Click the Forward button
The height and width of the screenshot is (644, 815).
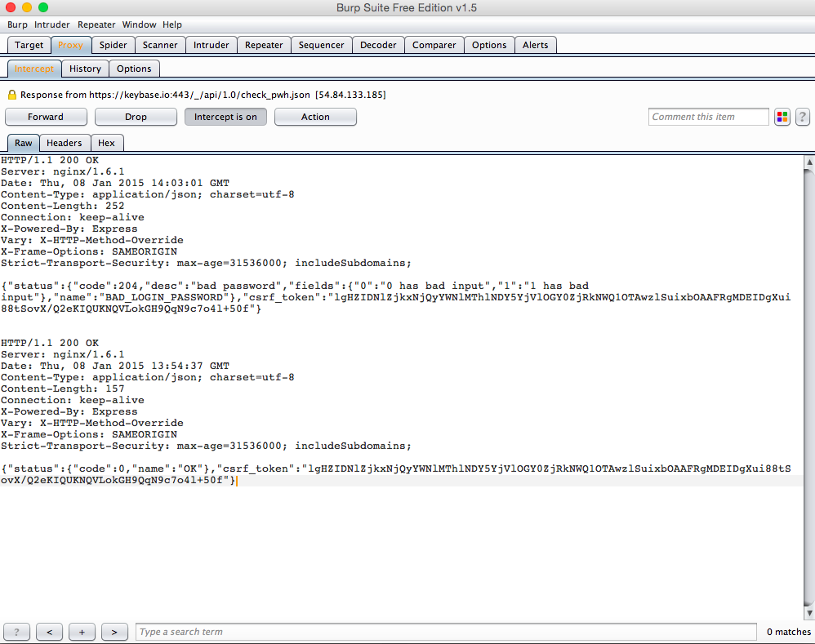point(46,117)
